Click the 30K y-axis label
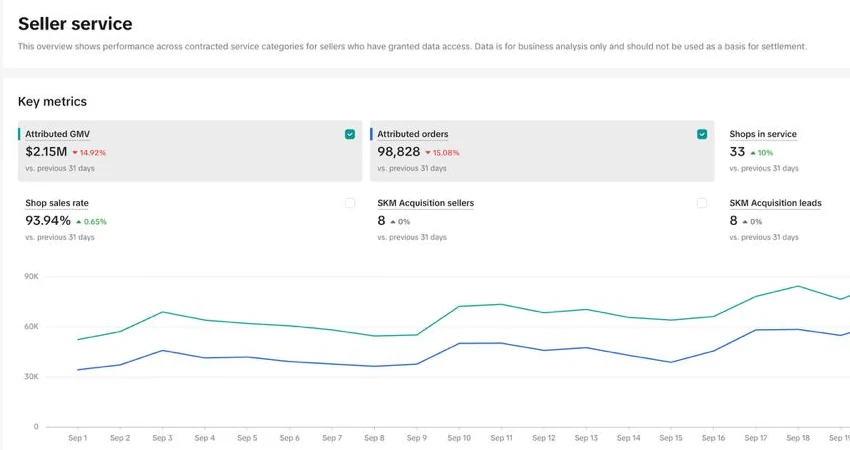Image resolution: width=850 pixels, height=450 pixels. click(x=31, y=376)
